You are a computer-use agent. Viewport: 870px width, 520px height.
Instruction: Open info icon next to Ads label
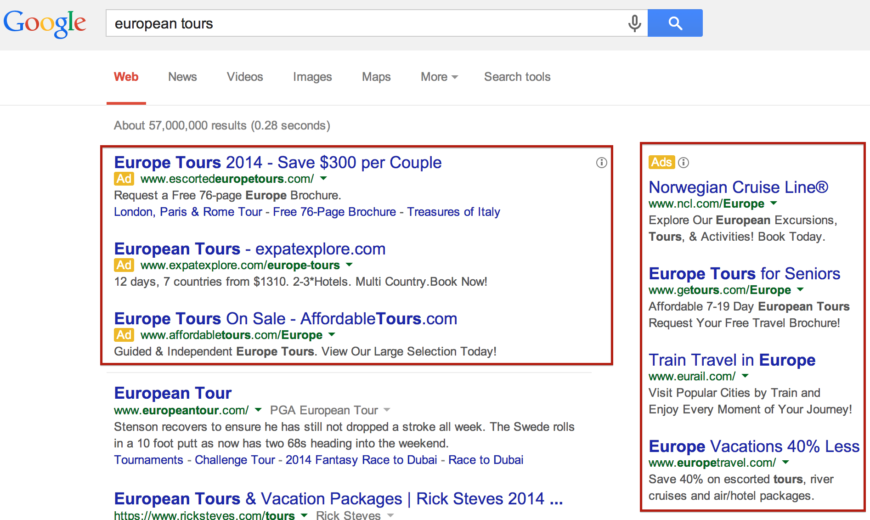684,163
